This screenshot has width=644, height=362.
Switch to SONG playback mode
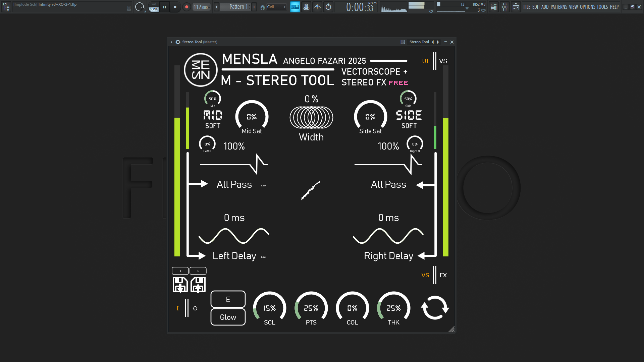(154, 9)
